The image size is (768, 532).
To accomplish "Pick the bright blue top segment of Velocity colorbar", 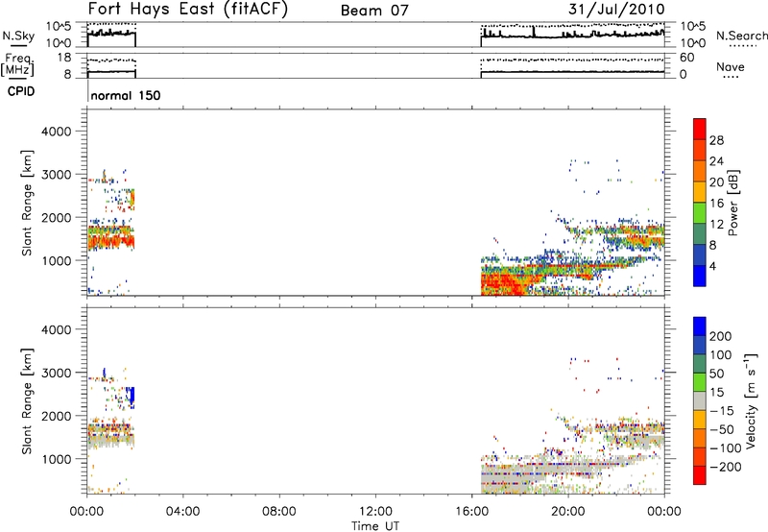I will (x=700, y=326).
